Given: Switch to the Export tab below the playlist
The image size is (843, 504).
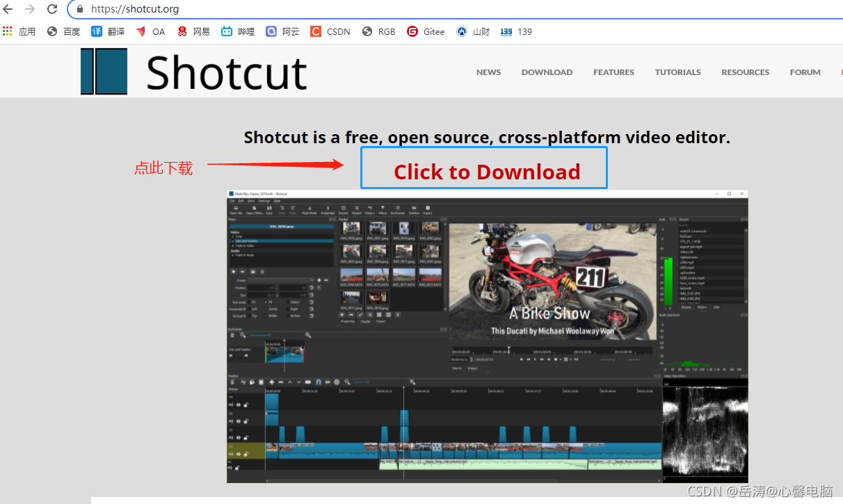Looking at the screenshot, I should (381, 321).
